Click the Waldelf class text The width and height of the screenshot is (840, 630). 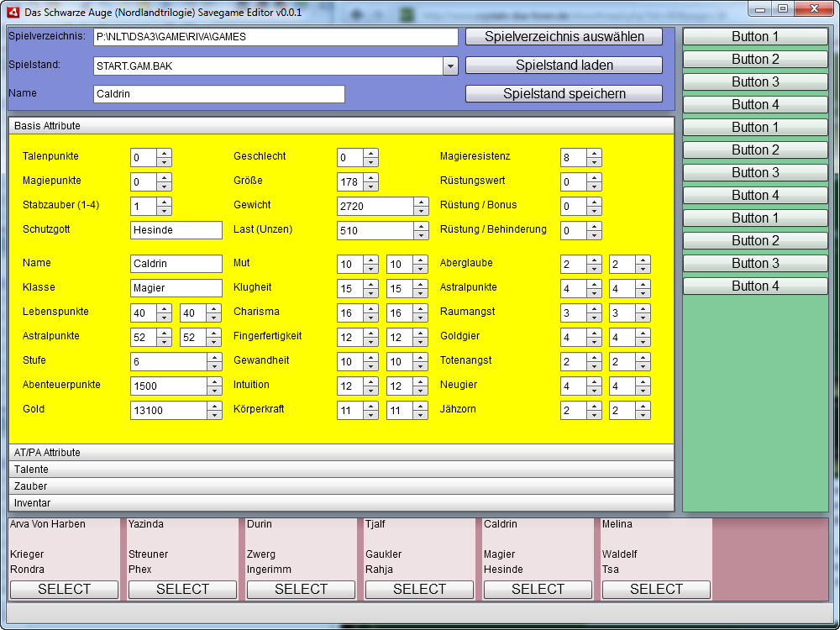(619, 554)
